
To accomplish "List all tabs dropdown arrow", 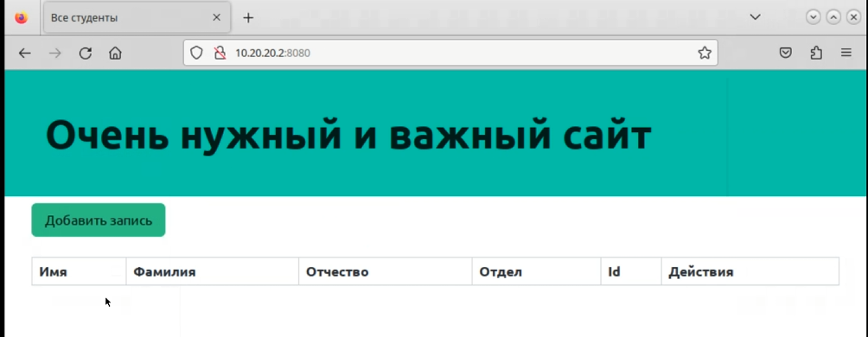I will point(755,17).
